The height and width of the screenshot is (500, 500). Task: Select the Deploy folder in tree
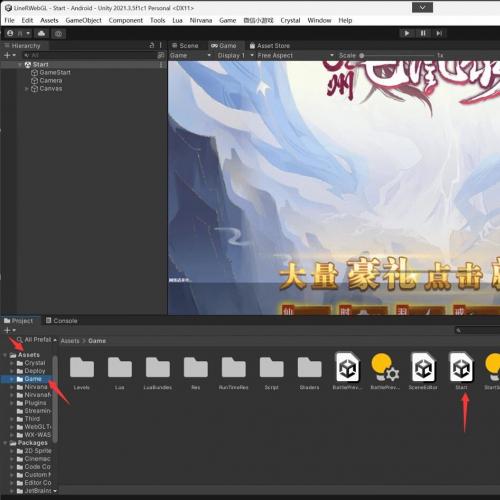click(31, 371)
